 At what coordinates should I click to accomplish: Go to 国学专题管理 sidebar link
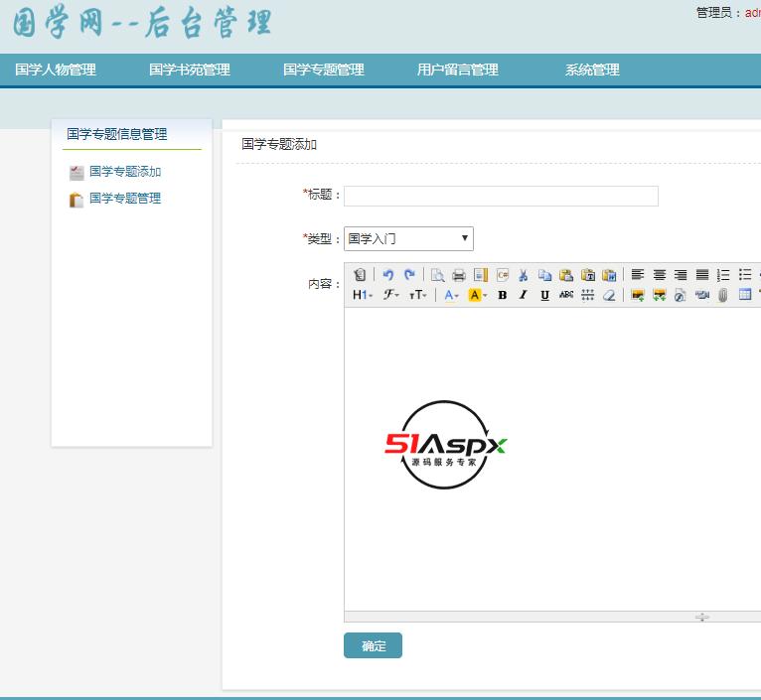(x=125, y=199)
